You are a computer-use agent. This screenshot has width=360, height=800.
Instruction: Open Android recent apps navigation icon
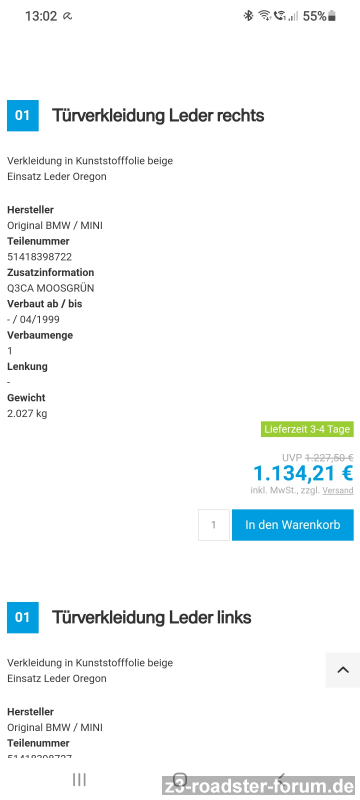point(79,779)
